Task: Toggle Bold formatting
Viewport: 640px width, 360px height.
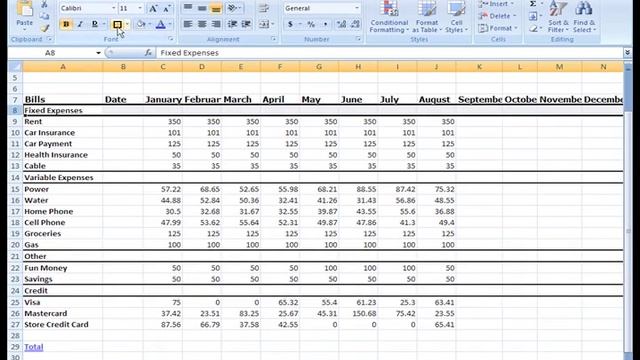Action: [66, 24]
